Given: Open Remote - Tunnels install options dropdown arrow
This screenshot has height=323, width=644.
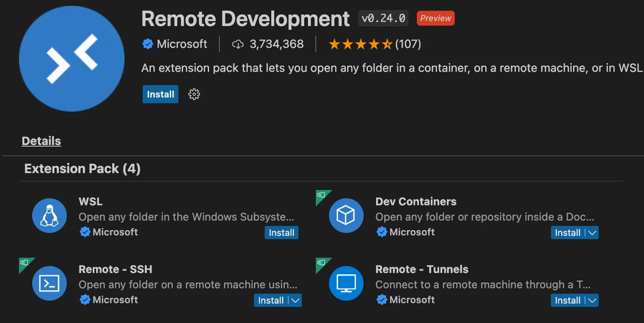Looking at the screenshot, I should pyautogui.click(x=592, y=300).
